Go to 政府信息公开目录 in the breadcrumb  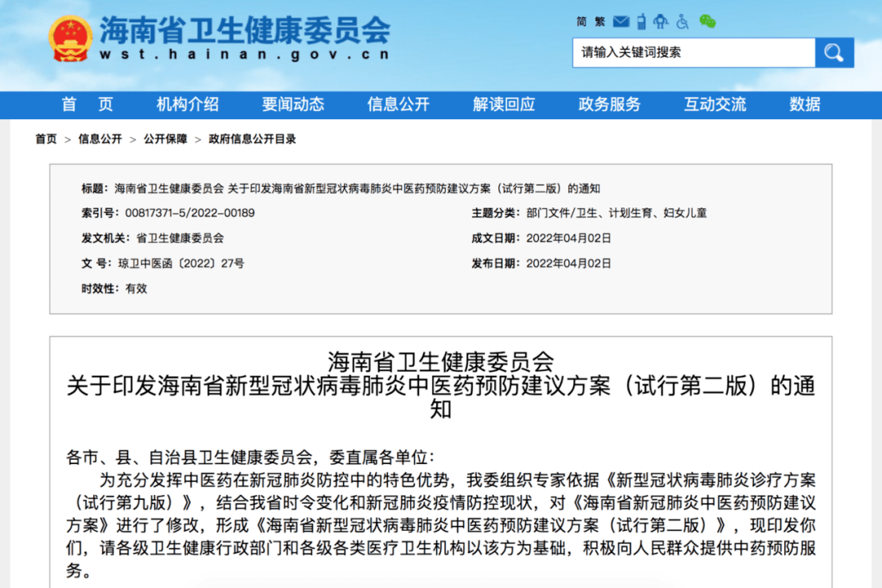(252, 139)
